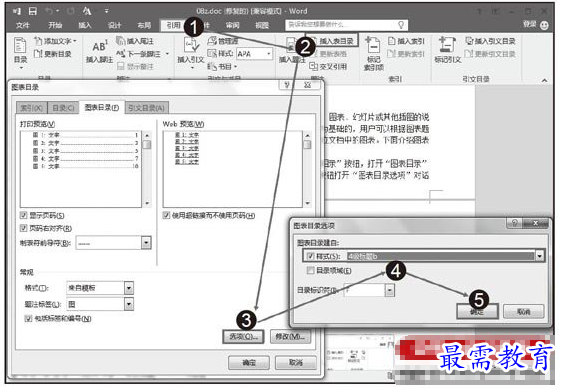Click the Undo icon in the title bar
The height and width of the screenshot is (389, 561).
pyautogui.click(x=49, y=11)
